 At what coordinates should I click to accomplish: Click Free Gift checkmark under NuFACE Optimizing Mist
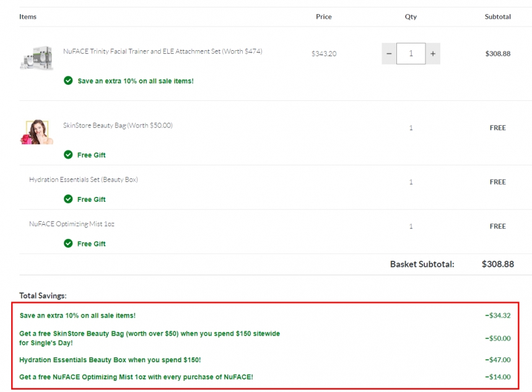tap(68, 244)
